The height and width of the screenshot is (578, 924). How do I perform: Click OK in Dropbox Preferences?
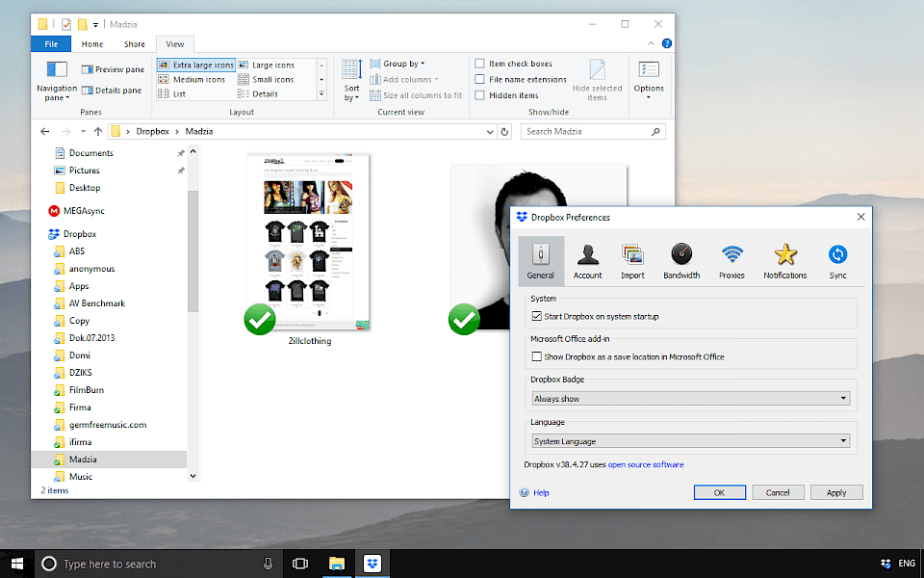[720, 492]
